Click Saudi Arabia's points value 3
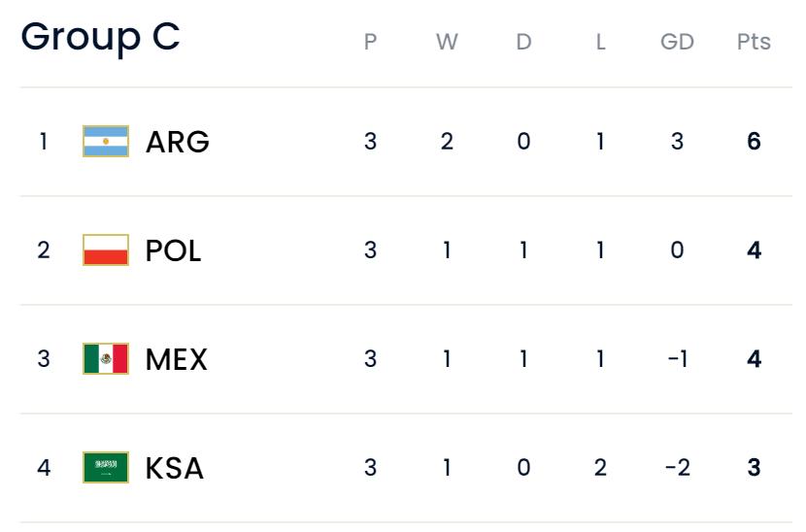Viewport: 806px width, 532px height. [754, 468]
